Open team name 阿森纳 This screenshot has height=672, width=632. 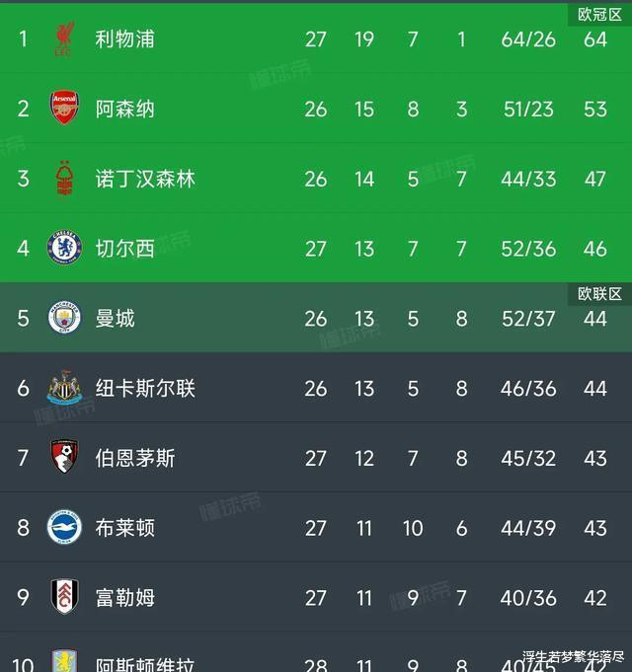tap(124, 109)
